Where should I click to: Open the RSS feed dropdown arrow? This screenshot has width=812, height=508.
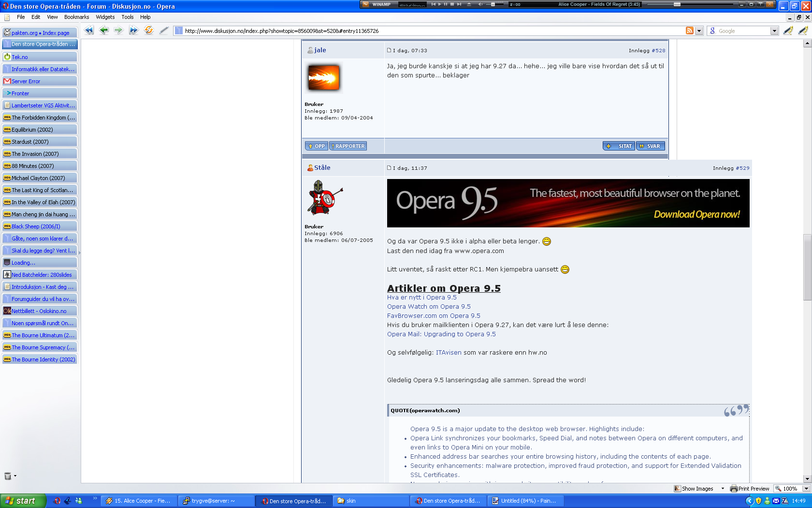tap(699, 31)
